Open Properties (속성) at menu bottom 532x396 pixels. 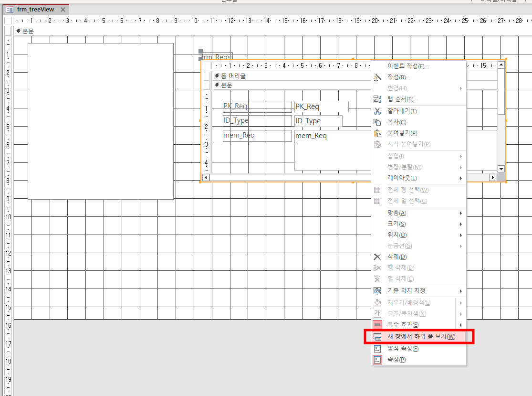[x=396, y=360]
